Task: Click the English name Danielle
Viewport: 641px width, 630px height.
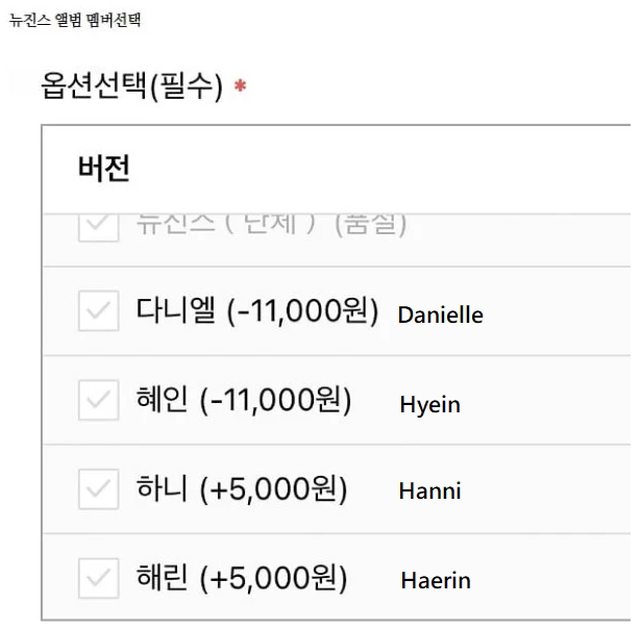Action: [440, 315]
